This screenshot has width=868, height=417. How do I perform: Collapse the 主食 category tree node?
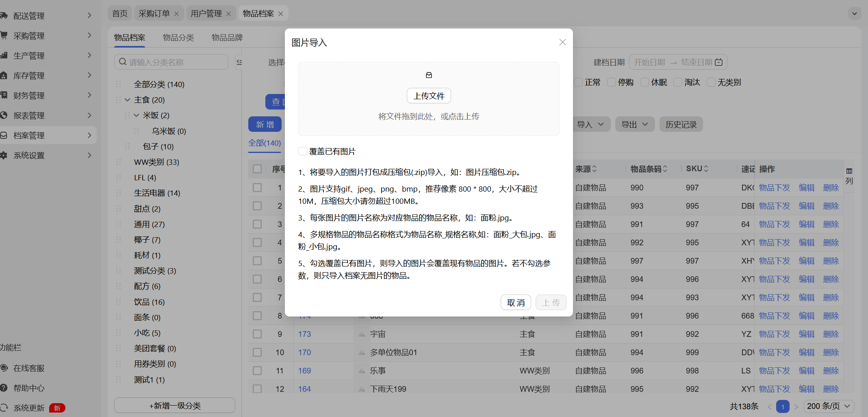pos(128,100)
